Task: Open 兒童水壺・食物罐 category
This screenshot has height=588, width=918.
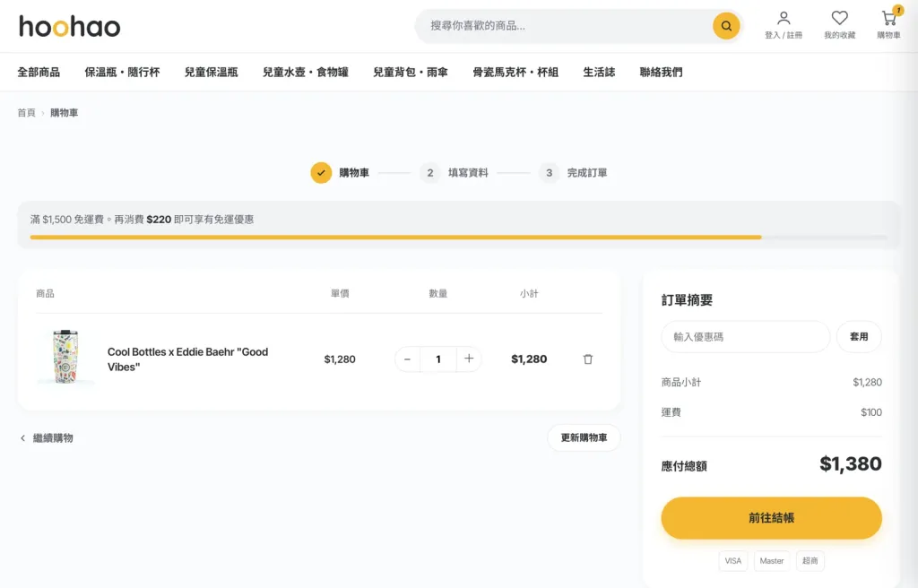Action: point(306,72)
